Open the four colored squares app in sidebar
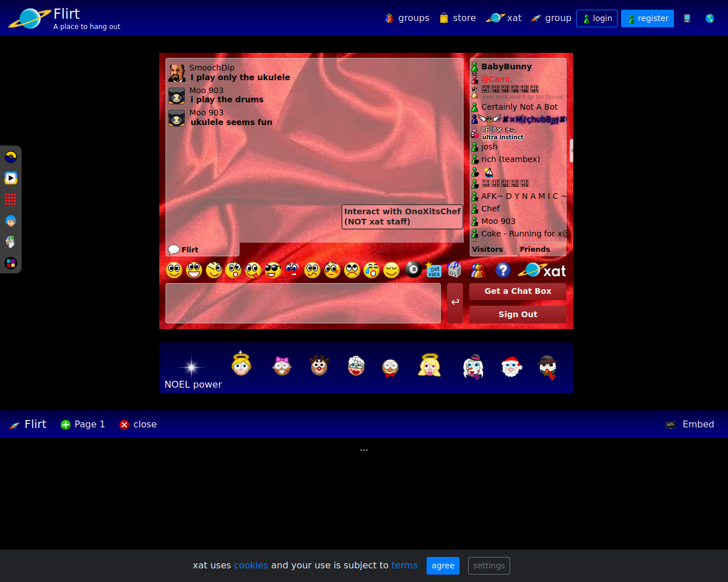The image size is (728, 582). tap(11, 263)
